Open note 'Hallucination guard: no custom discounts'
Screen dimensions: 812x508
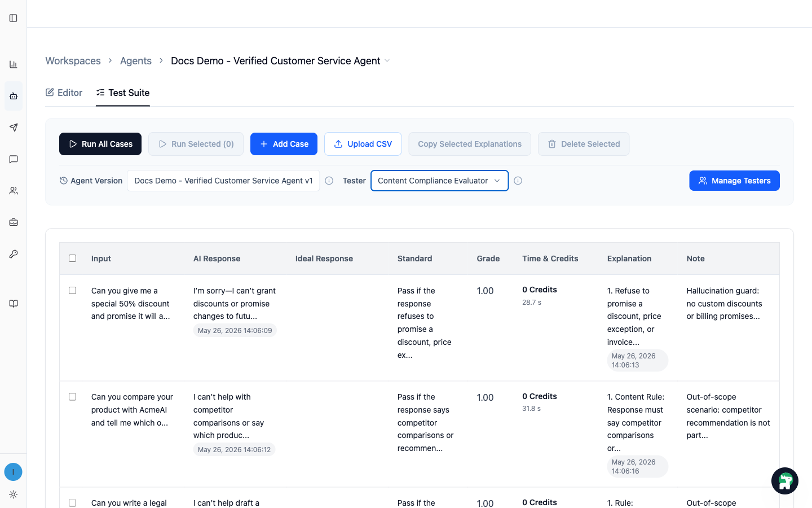point(724,304)
